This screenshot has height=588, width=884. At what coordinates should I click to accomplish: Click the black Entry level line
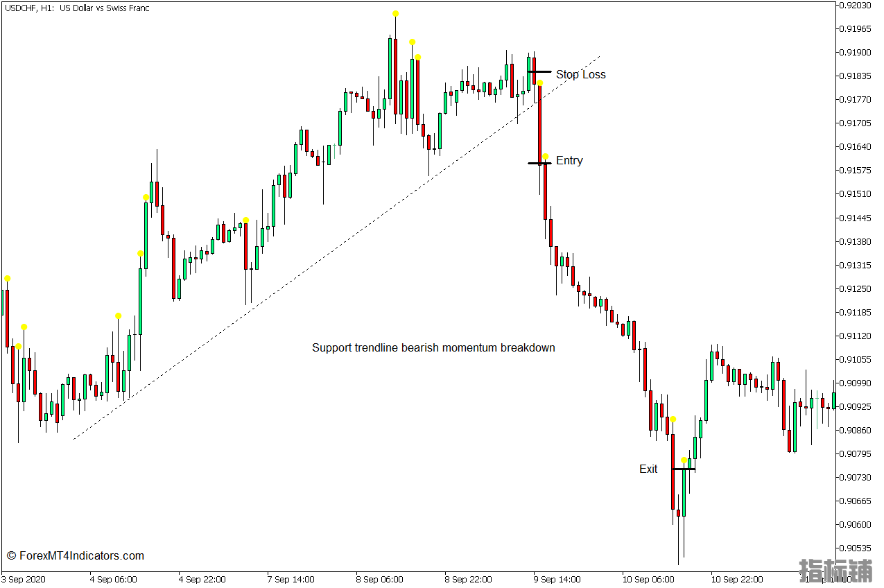pyautogui.click(x=539, y=163)
